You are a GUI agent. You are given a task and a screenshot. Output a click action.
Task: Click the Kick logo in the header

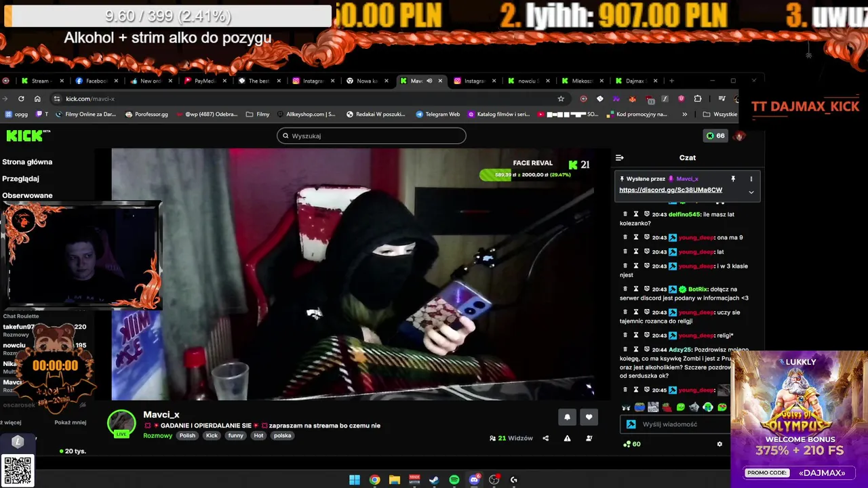(x=28, y=136)
